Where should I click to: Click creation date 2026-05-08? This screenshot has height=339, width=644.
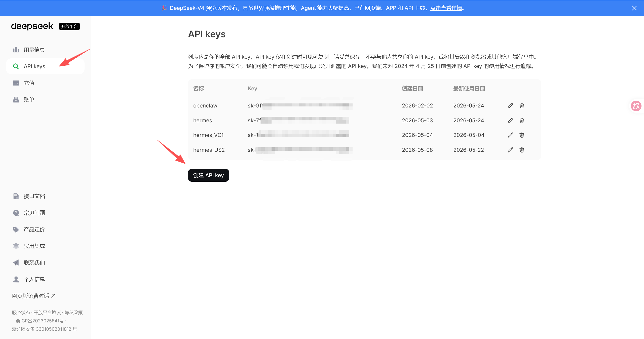418,150
